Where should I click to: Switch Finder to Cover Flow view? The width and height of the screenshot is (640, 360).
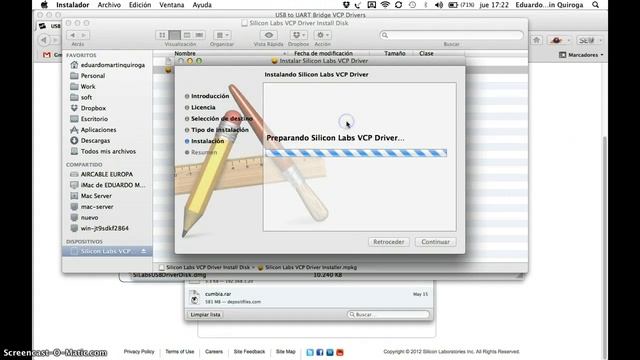click(x=199, y=35)
